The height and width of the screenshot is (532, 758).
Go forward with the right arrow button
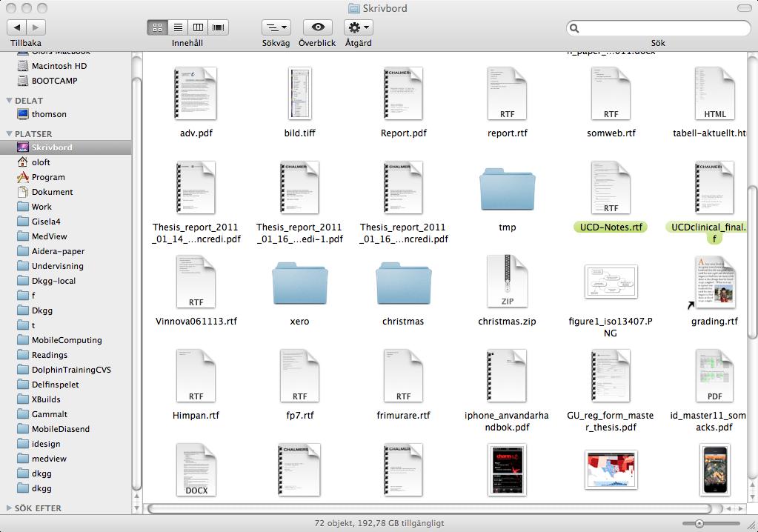tap(36, 27)
